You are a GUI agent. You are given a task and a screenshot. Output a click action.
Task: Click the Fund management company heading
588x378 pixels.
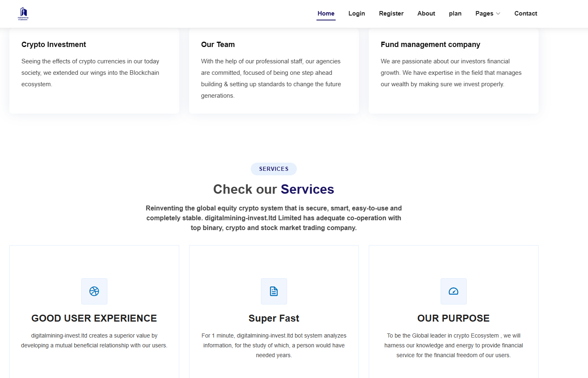(430, 45)
